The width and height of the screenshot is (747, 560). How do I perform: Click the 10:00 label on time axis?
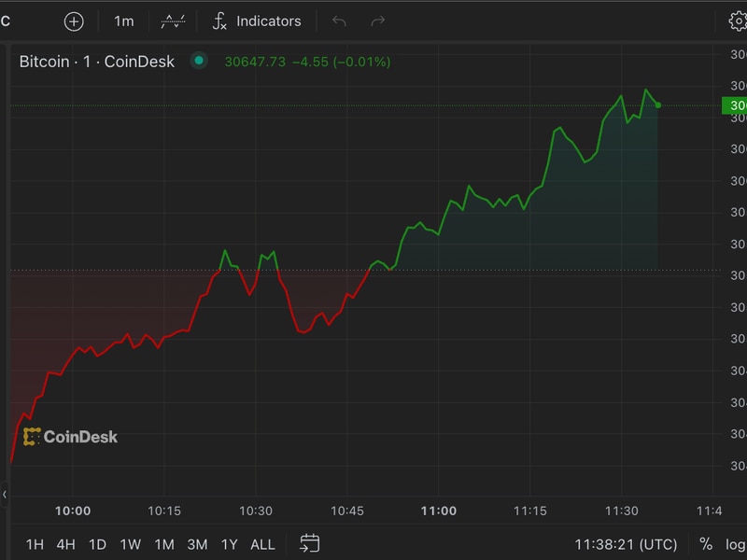point(73,511)
